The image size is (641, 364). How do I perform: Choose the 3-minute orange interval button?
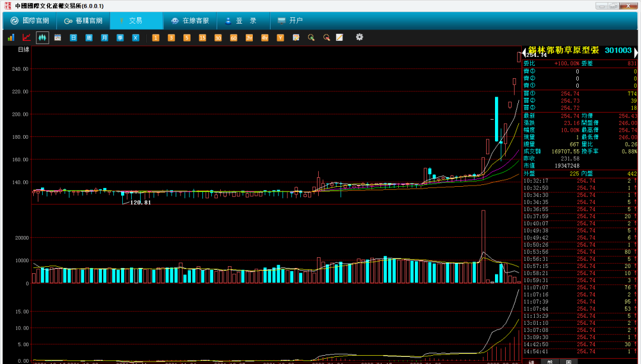coord(172,37)
